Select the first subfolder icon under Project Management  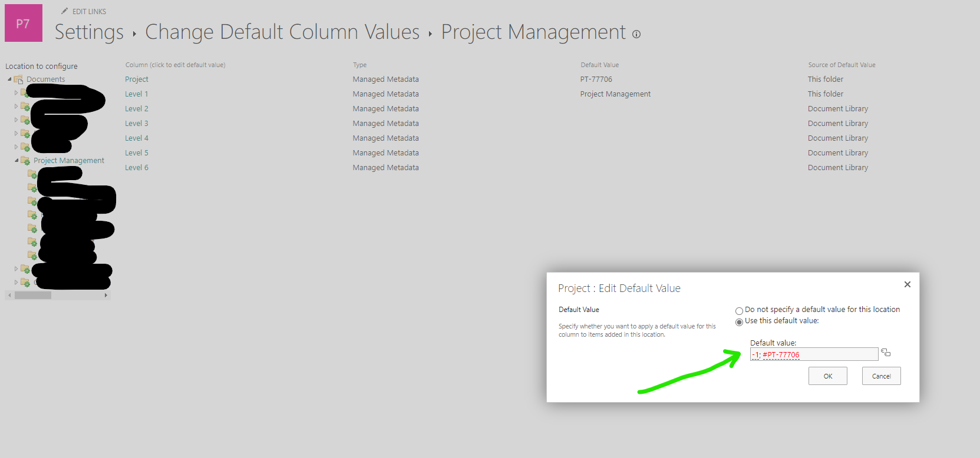[32, 174]
